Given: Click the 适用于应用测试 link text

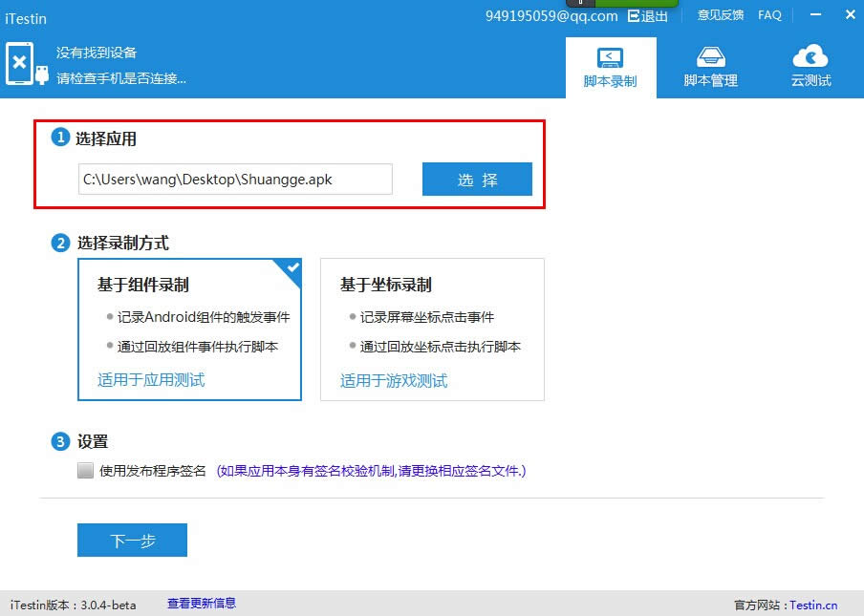Looking at the screenshot, I should click(151, 380).
